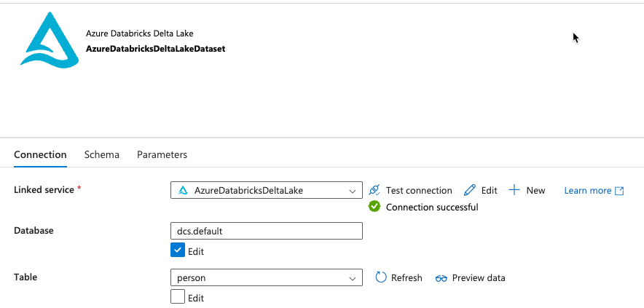Click the Refresh circular arrow icon

pyautogui.click(x=381, y=277)
